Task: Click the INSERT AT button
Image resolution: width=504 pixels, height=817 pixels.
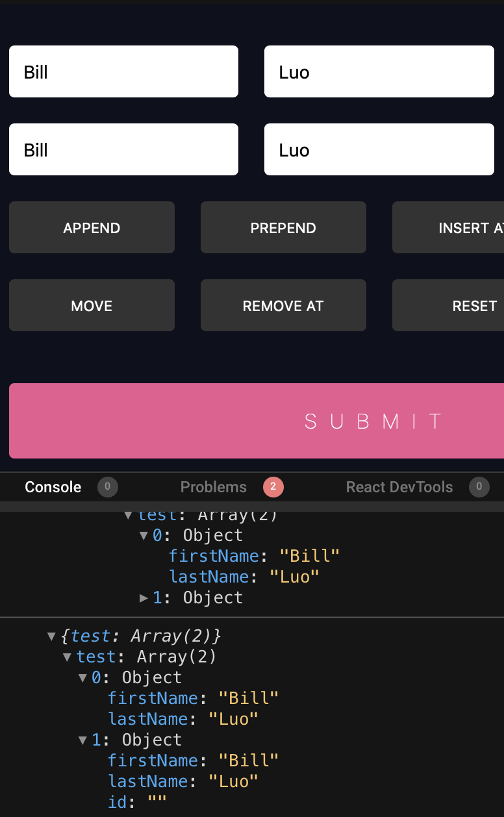Action: point(455,227)
